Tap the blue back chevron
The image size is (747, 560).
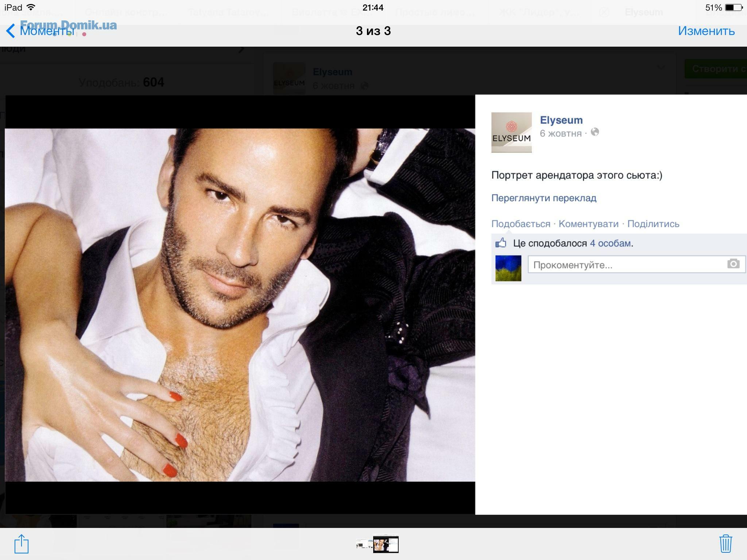click(11, 31)
